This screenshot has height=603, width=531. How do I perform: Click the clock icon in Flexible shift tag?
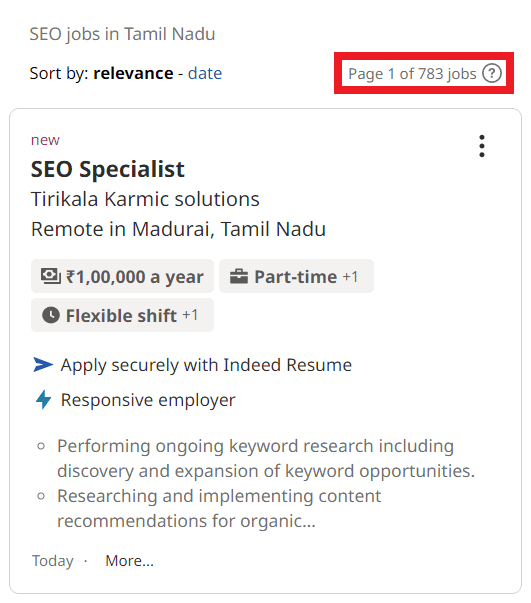tap(51, 315)
